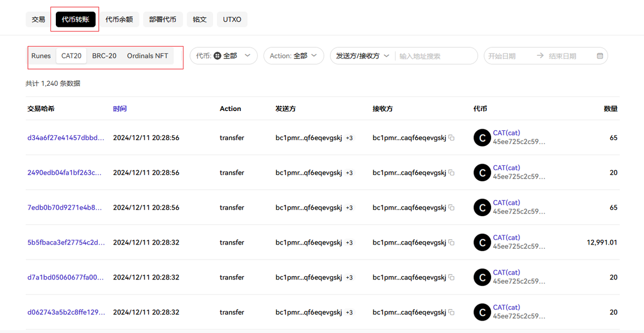
Task: Copy receiver address in d7a1bd05060677fa00 row
Action: (x=451, y=277)
